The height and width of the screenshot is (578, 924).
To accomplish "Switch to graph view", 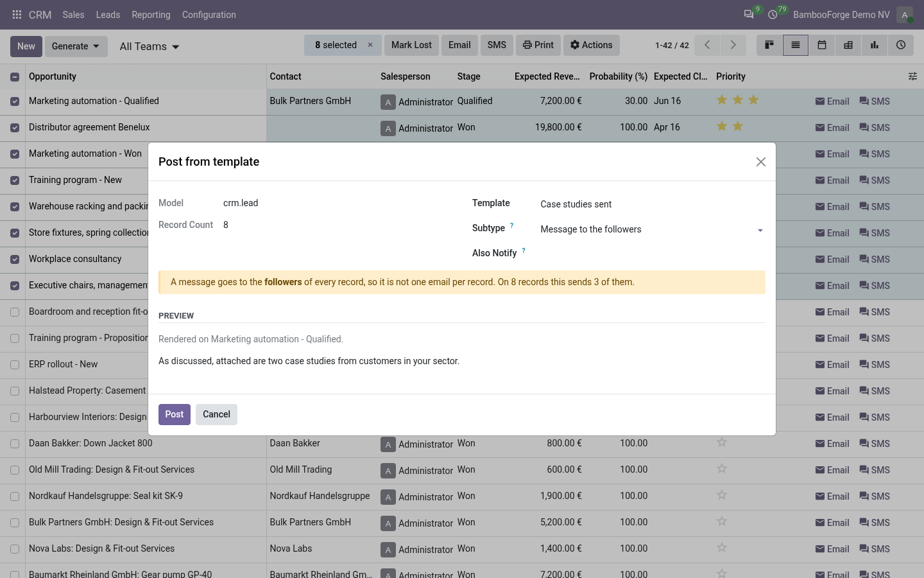I will (875, 45).
